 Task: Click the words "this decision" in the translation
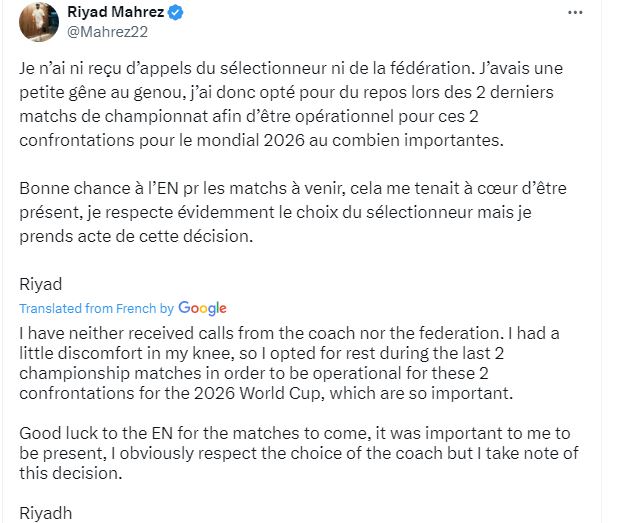point(68,474)
